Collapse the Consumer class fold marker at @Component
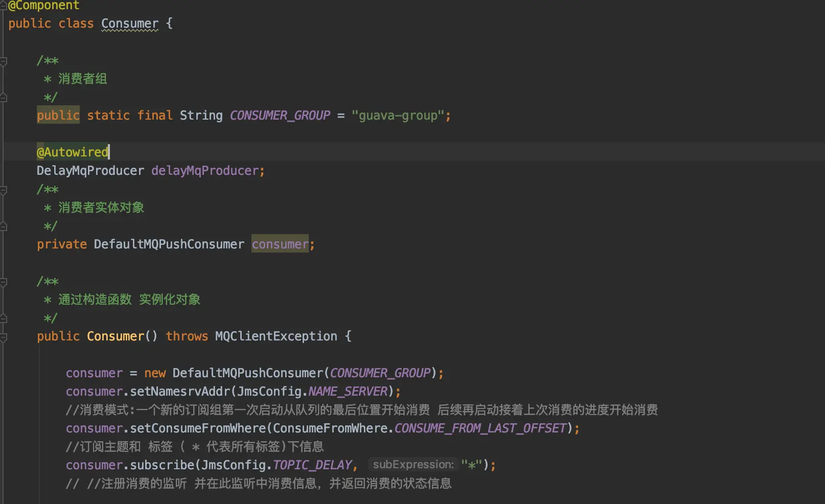 click(3, 6)
